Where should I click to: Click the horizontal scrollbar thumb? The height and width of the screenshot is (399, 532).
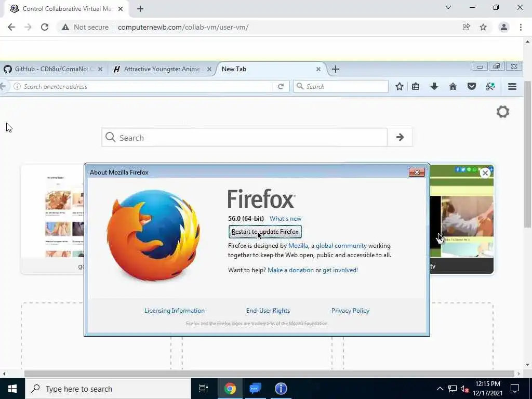[269, 374]
